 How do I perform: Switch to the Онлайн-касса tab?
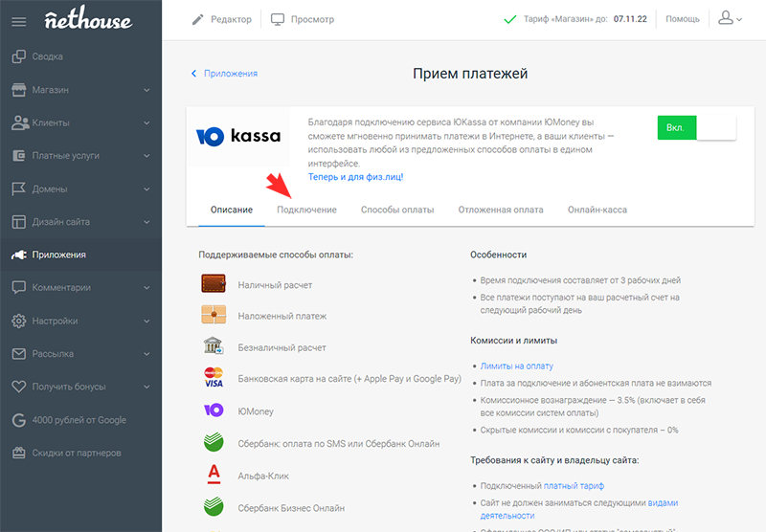pos(597,210)
